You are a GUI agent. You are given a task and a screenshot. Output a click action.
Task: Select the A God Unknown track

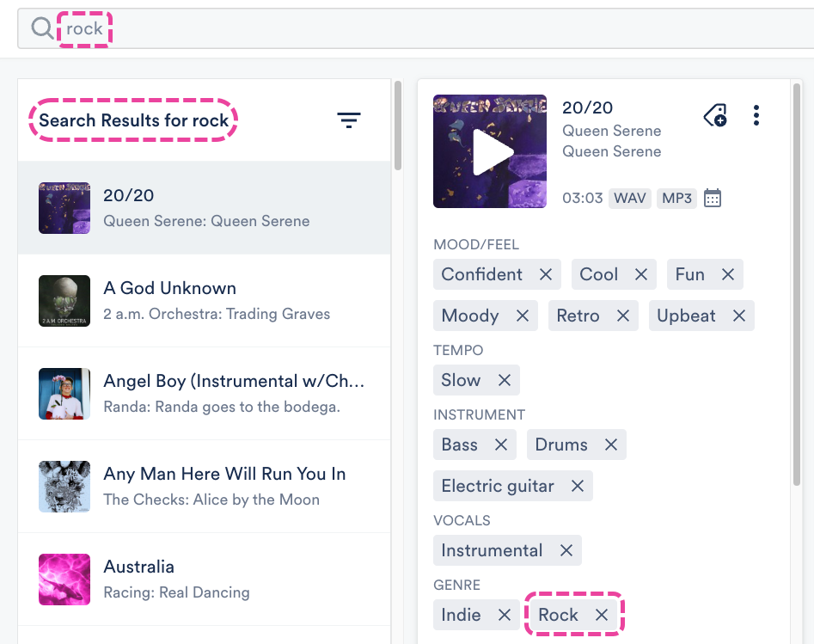click(204, 301)
